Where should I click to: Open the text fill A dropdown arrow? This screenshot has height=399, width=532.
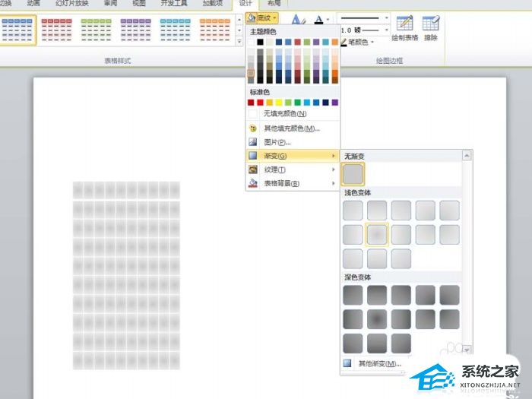coord(328,20)
